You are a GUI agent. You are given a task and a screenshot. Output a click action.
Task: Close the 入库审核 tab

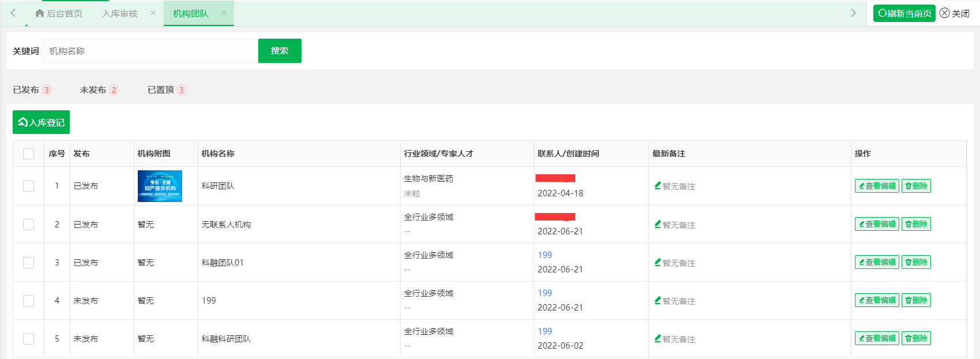153,13
